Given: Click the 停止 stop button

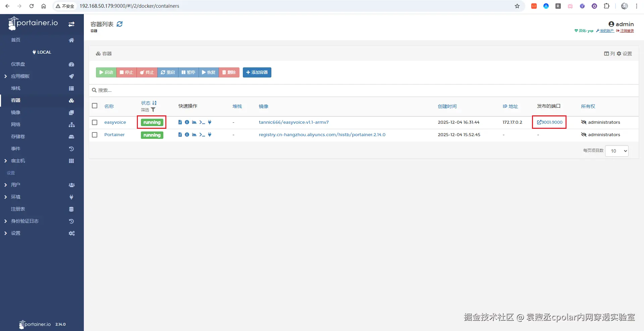Looking at the screenshot, I should coord(126,72).
